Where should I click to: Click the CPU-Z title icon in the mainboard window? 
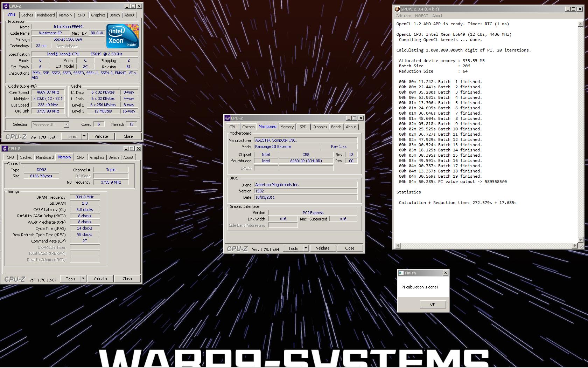(x=227, y=118)
